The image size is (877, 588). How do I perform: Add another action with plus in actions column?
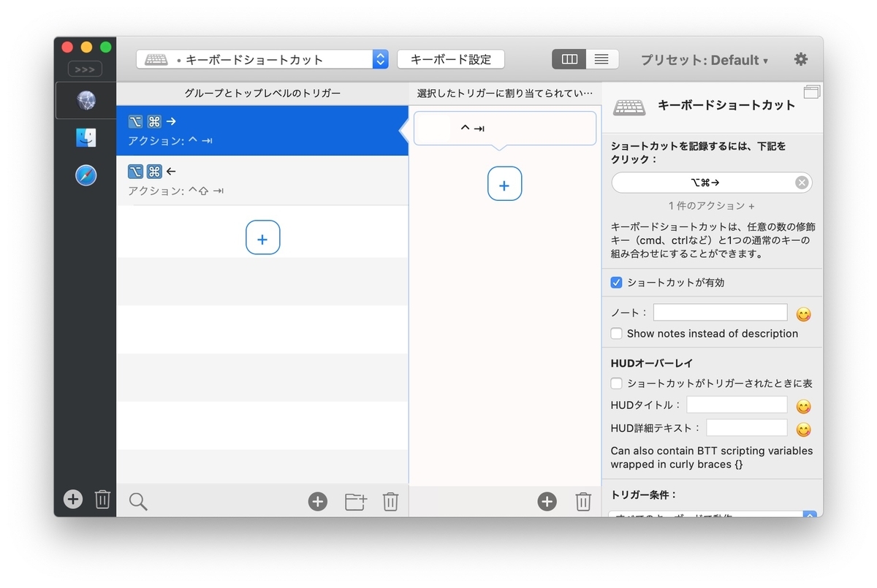504,184
